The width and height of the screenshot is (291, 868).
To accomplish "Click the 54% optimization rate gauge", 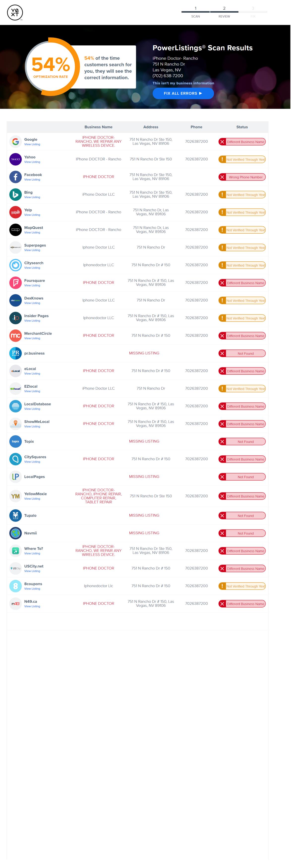I will tap(51, 66).
